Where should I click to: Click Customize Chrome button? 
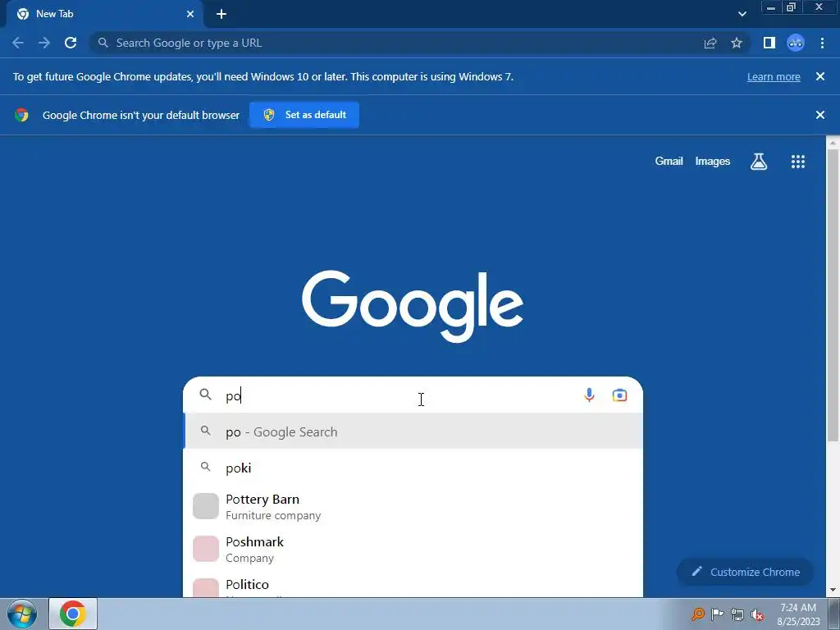coord(745,572)
